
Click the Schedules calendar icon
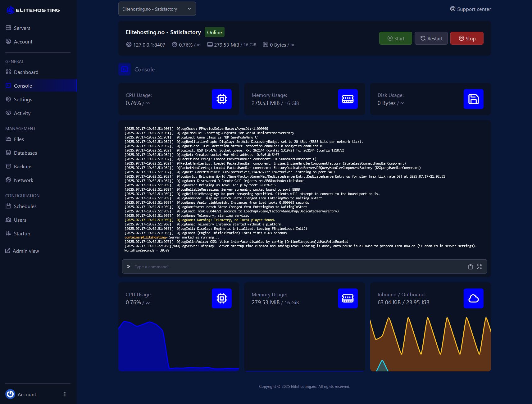coord(8,206)
